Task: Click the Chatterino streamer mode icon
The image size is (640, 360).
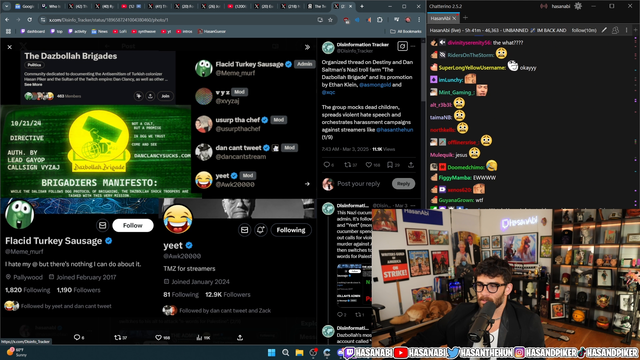Action: pyautogui.click(x=544, y=6)
